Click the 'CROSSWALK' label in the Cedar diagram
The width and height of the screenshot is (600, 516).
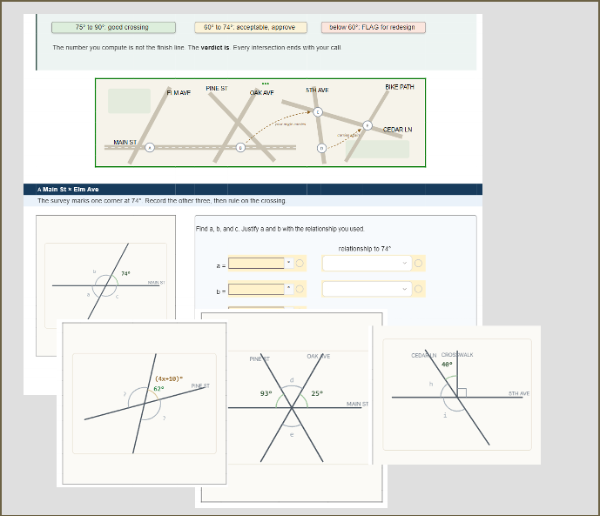[457, 355]
